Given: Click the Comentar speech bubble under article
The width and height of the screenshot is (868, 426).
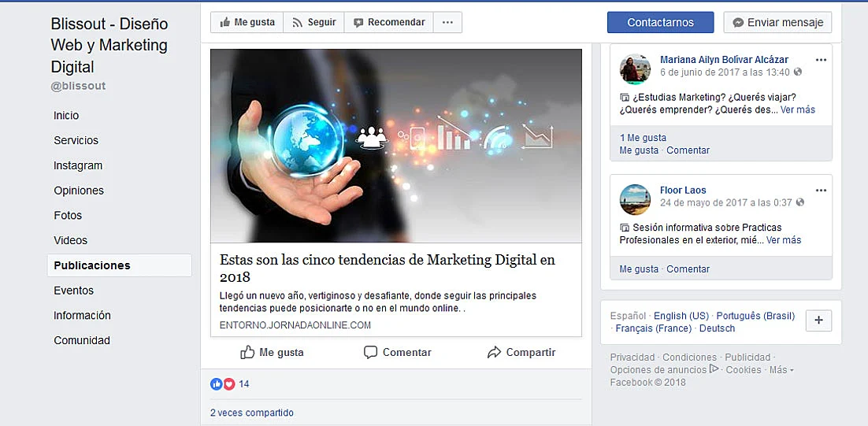Looking at the screenshot, I should 398,353.
